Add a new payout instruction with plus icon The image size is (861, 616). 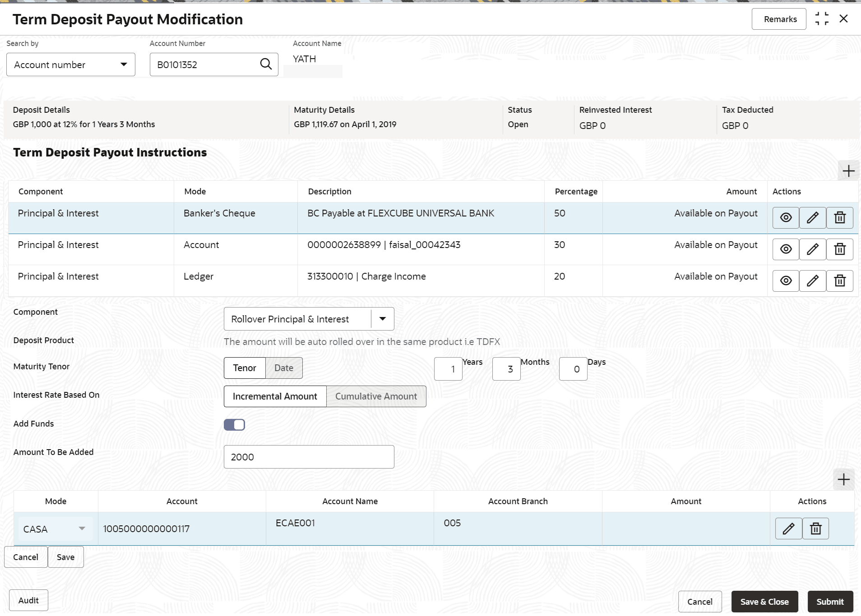coord(848,171)
